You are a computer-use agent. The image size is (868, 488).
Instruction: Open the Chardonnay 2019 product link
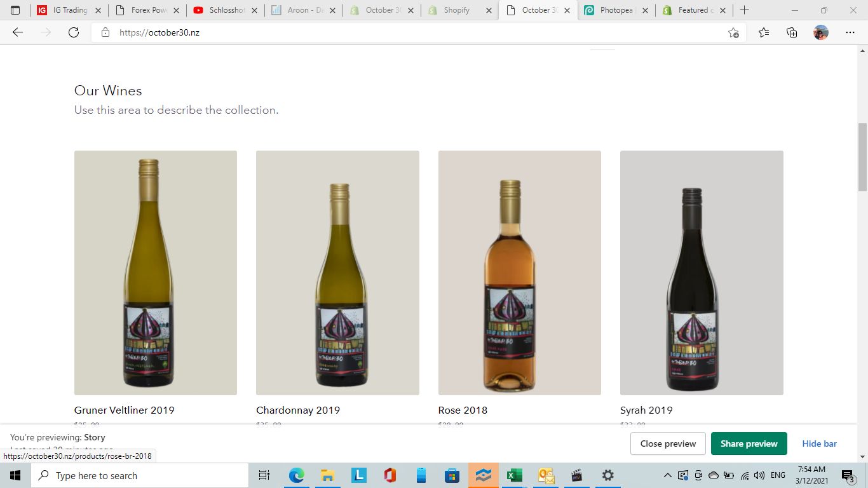click(298, 410)
